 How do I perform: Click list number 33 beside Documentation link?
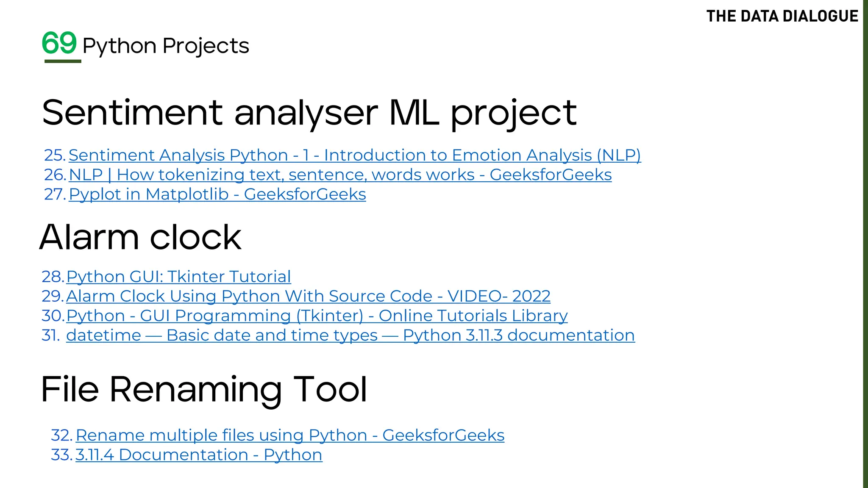click(61, 455)
